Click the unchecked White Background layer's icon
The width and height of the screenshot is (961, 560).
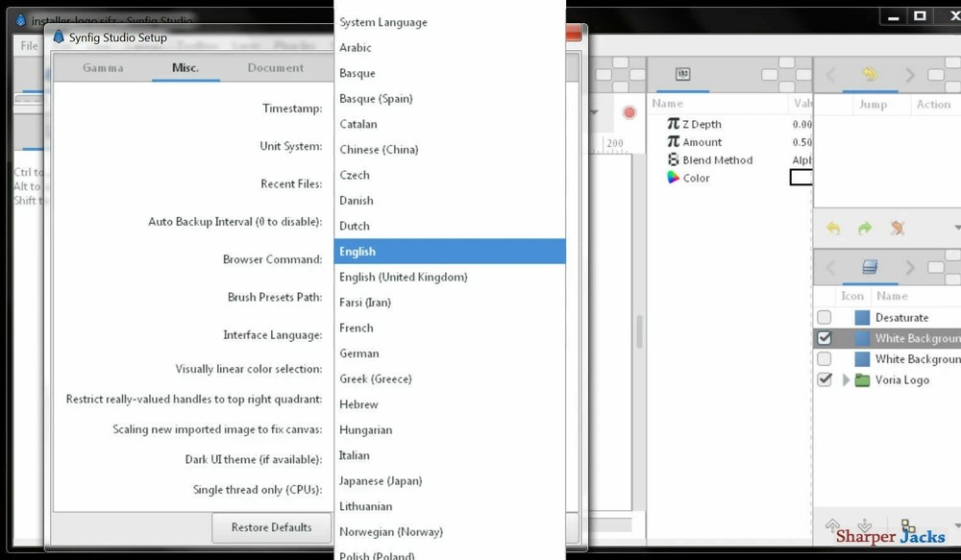[x=862, y=359]
